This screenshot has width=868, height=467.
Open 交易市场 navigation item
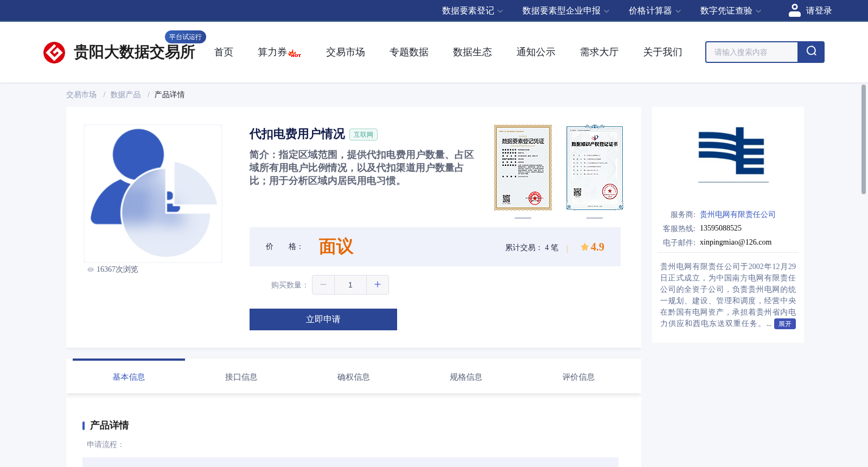point(346,52)
